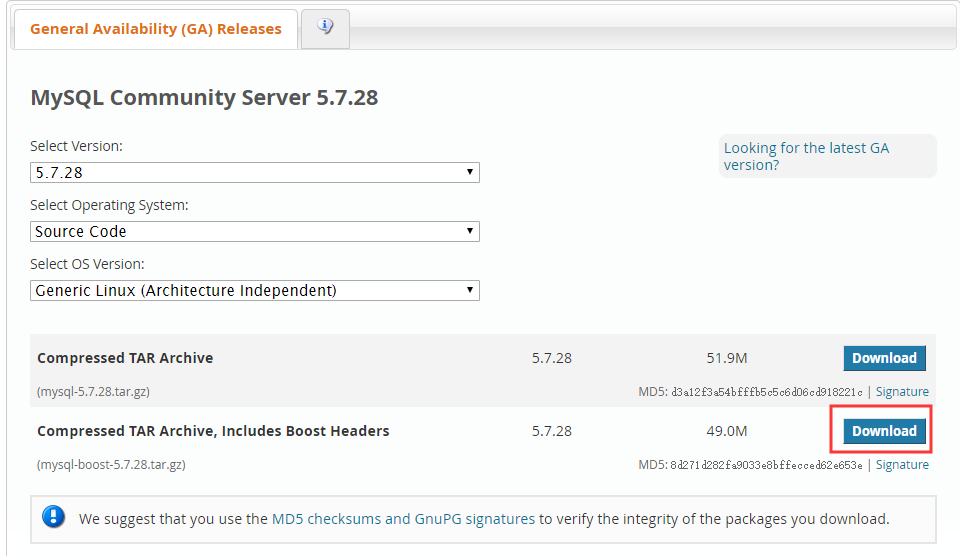The image size is (960, 556).
Task: Click the 51.9M file size value
Action: (x=727, y=358)
